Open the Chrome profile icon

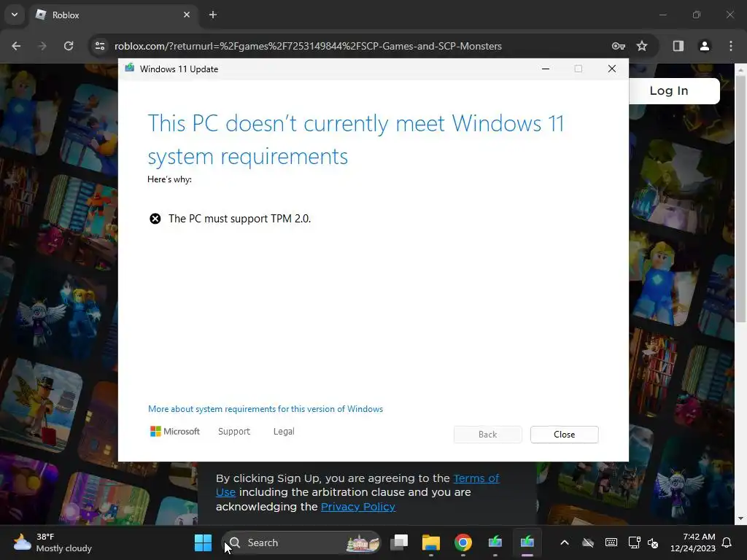(x=704, y=46)
